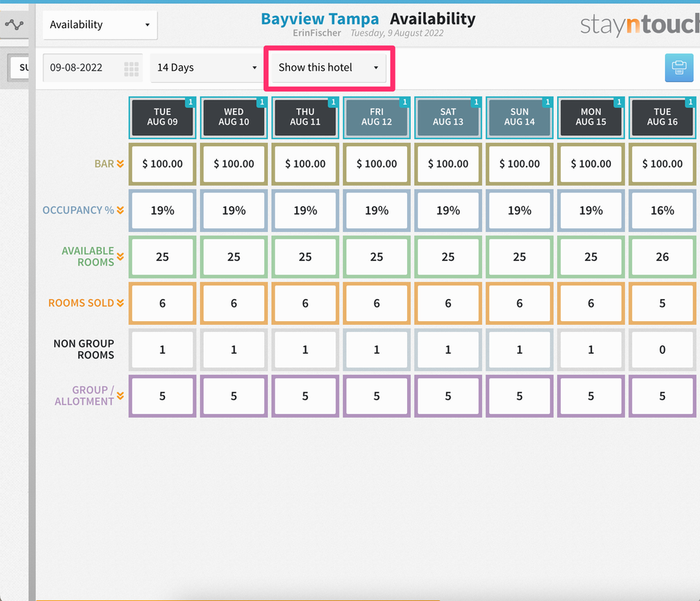The height and width of the screenshot is (601, 700).
Task: Click non group rooms 1 for FRI AUG 12
Action: click(377, 350)
